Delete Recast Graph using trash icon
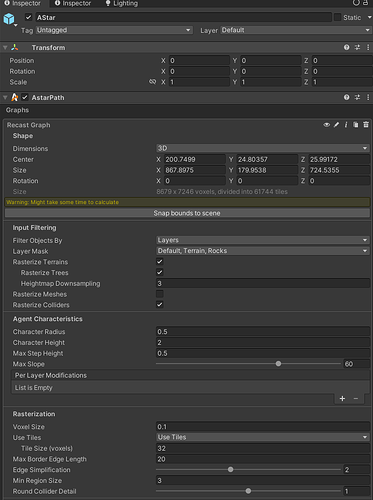 366,125
